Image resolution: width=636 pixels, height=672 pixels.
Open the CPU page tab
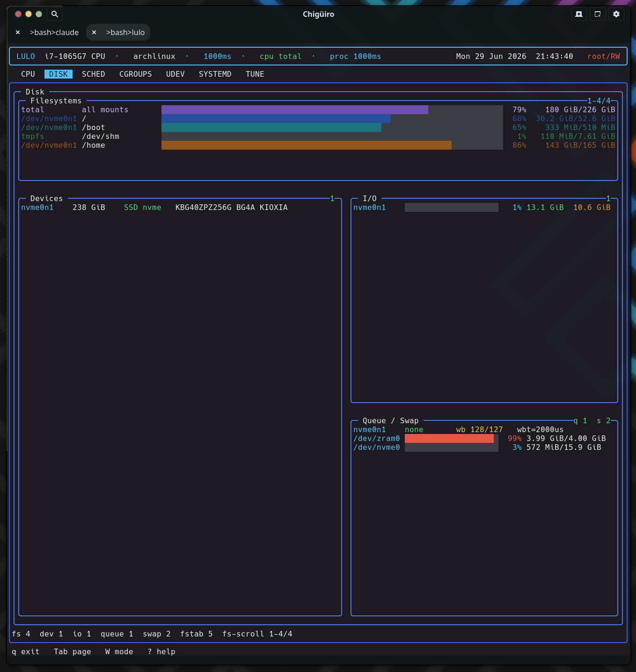[28, 74]
